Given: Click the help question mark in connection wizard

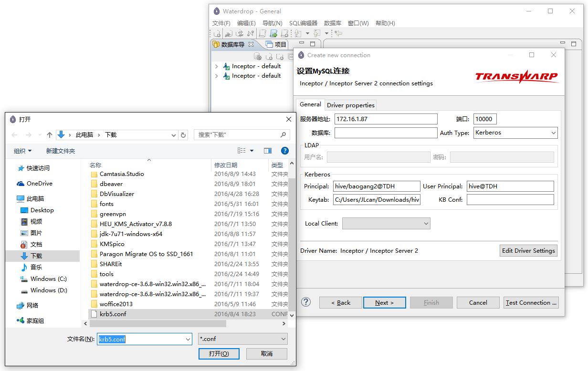Looking at the screenshot, I should pos(306,302).
